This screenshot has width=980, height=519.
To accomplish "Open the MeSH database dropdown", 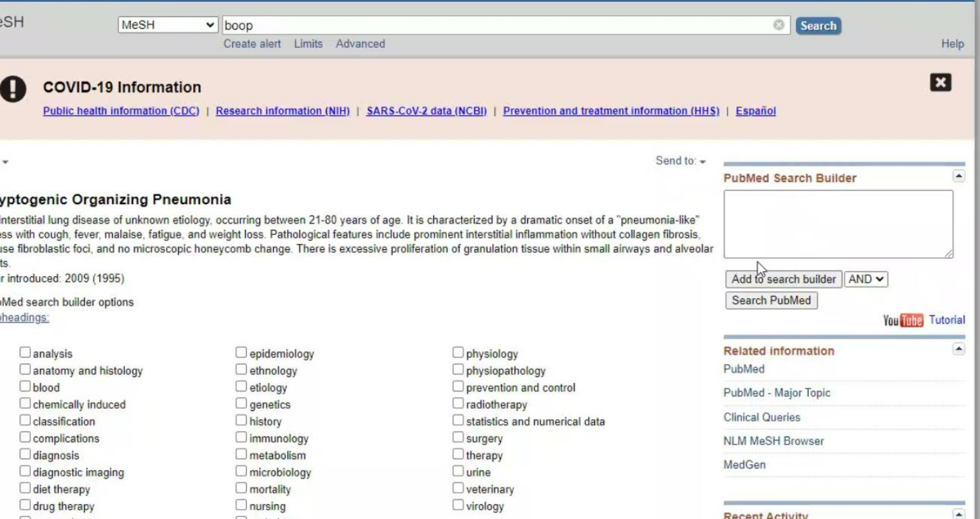I will (x=168, y=25).
